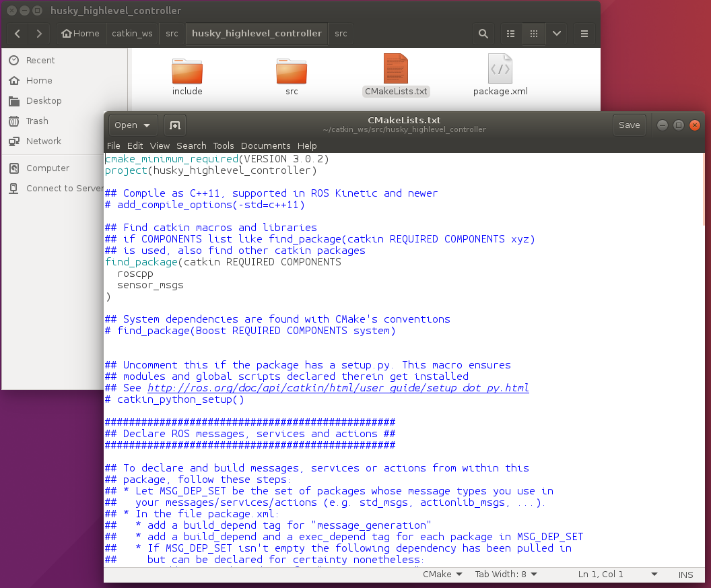Select the include folder icon
The image size is (711, 588).
coord(187,71)
